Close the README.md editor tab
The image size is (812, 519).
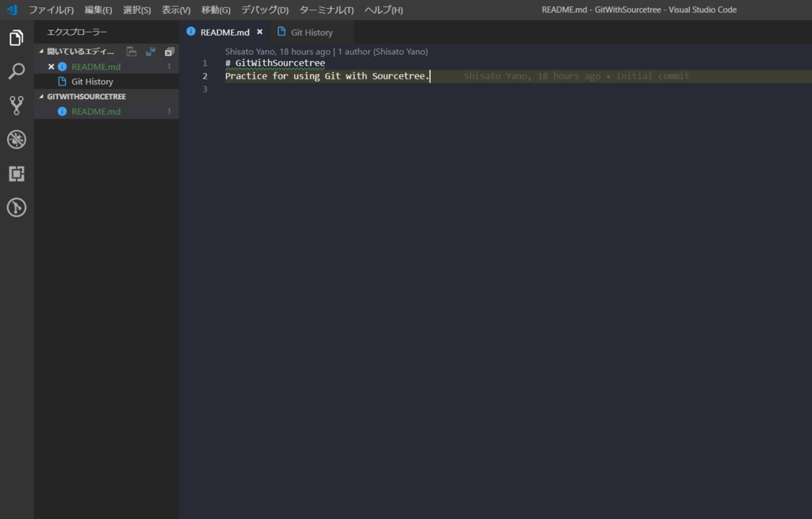259,32
